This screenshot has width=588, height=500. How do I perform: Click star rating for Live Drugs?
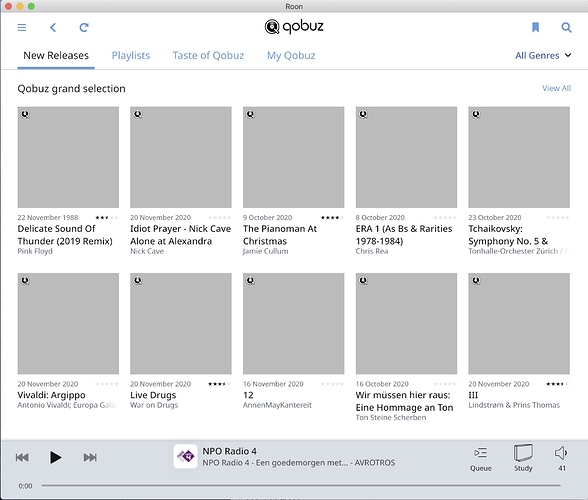[x=220, y=384]
